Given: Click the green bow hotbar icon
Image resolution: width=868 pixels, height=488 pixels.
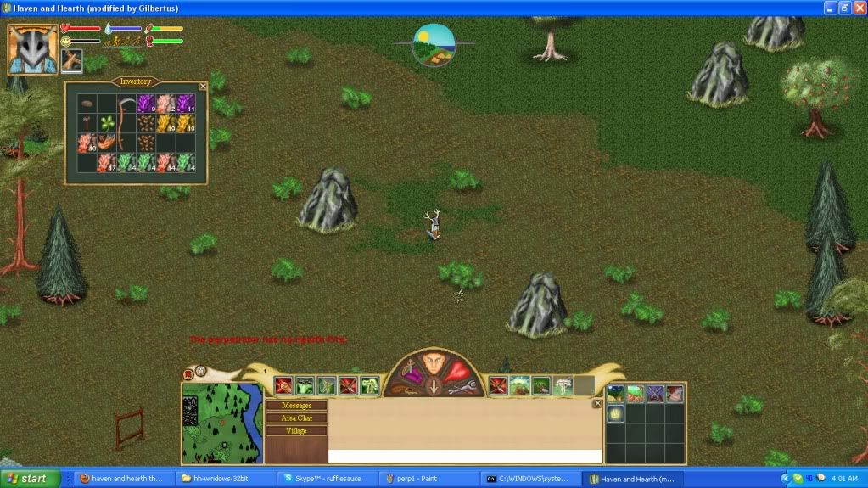Looking at the screenshot, I should 326,385.
